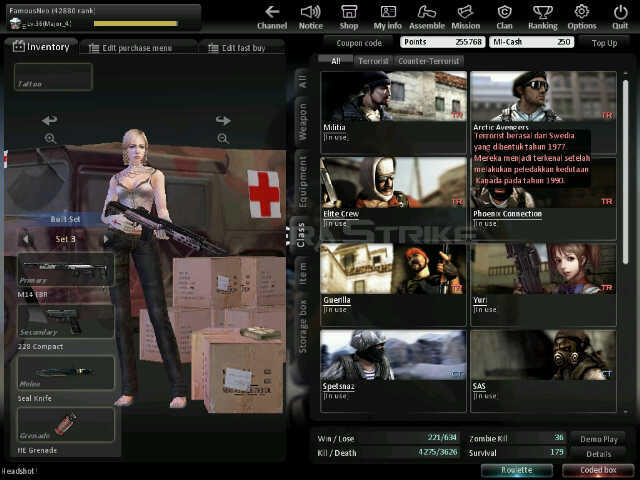640x480 pixels.
Task: Select the Phoenix Connection class card
Action: tap(543, 199)
